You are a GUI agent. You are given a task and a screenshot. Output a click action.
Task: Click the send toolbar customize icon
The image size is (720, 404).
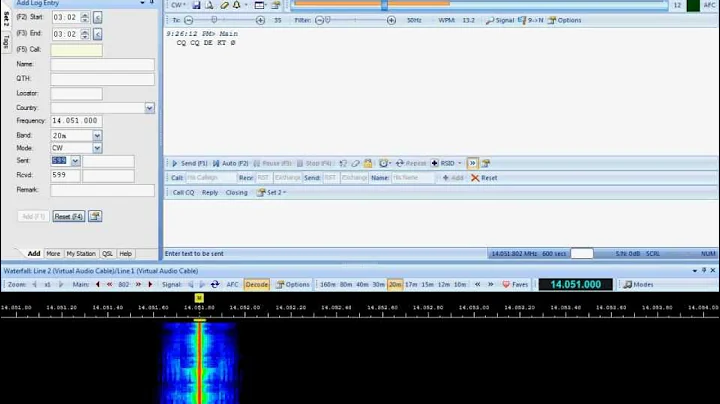486,163
